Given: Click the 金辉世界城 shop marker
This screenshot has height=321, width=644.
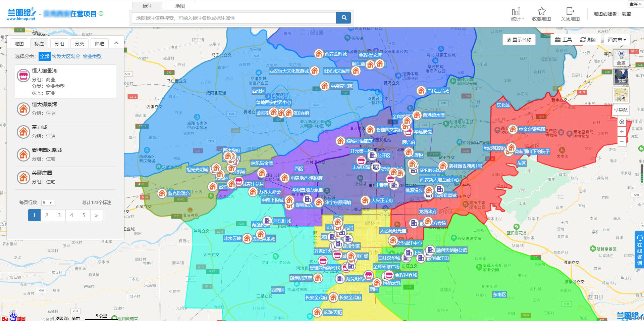Looking at the screenshot, I should click(389, 275).
